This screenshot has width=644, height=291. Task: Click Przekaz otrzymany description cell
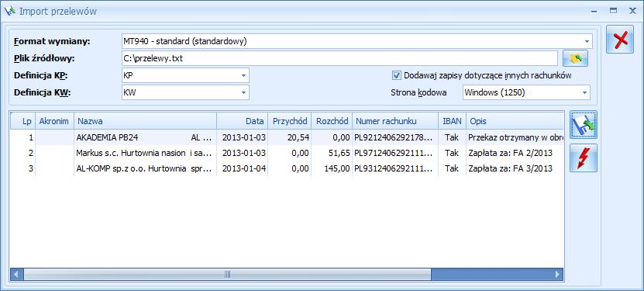click(x=515, y=138)
